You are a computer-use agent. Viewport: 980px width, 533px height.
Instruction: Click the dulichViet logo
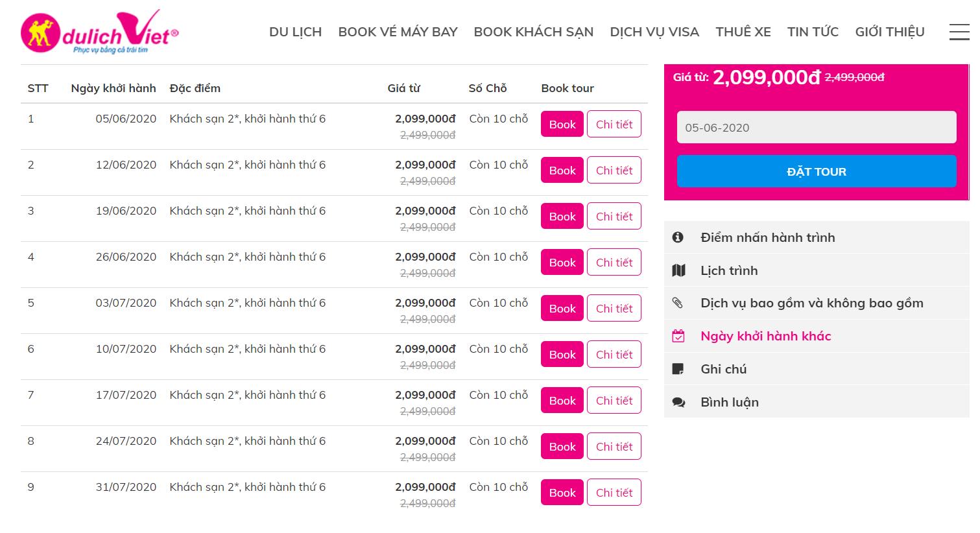[100, 32]
